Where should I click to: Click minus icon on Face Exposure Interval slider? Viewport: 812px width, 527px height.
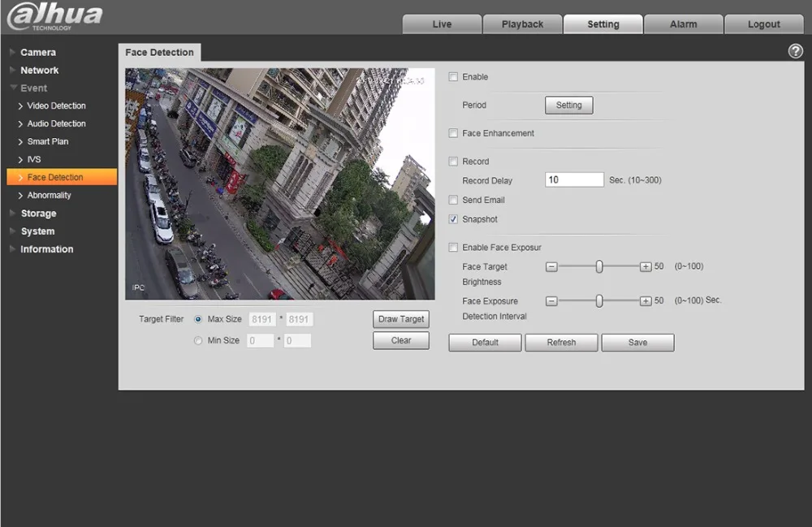pos(551,301)
